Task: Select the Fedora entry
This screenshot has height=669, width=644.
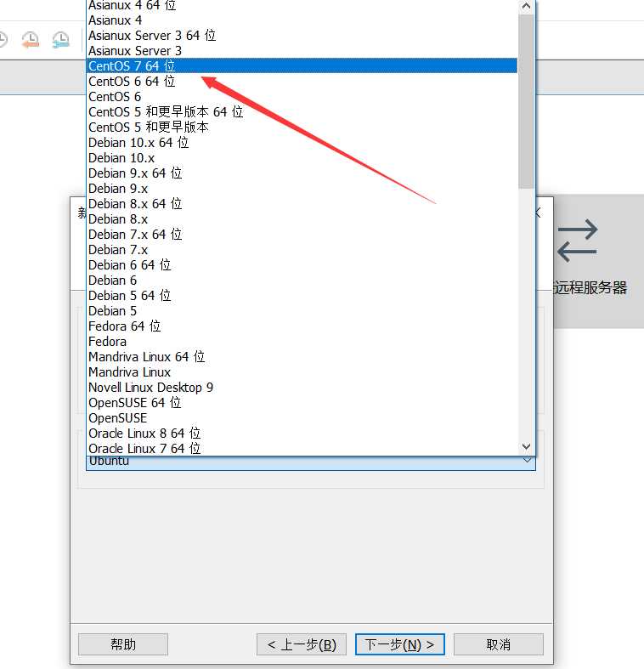Action: click(302, 342)
